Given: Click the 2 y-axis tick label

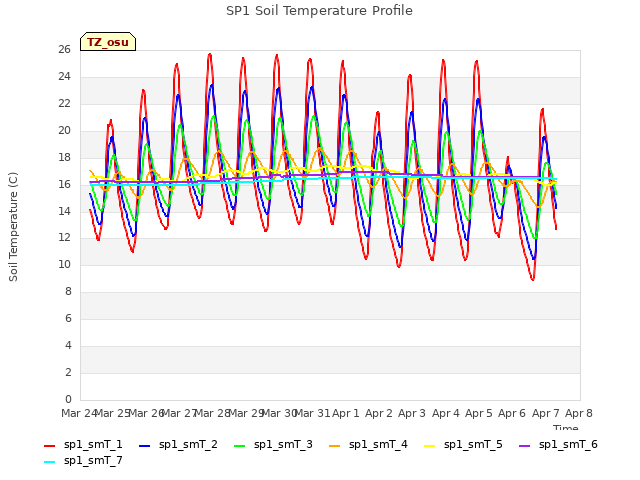Looking at the screenshot, I should (x=68, y=373).
